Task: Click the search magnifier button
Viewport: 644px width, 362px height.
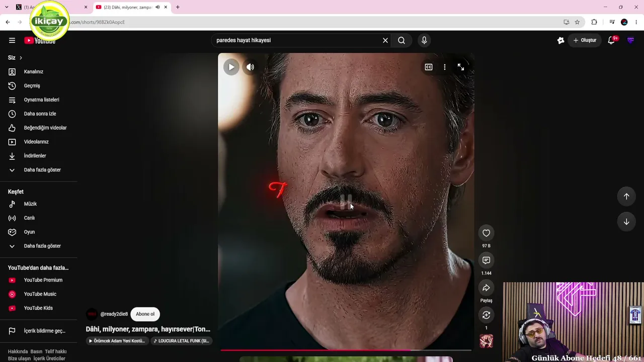Action: (401, 40)
